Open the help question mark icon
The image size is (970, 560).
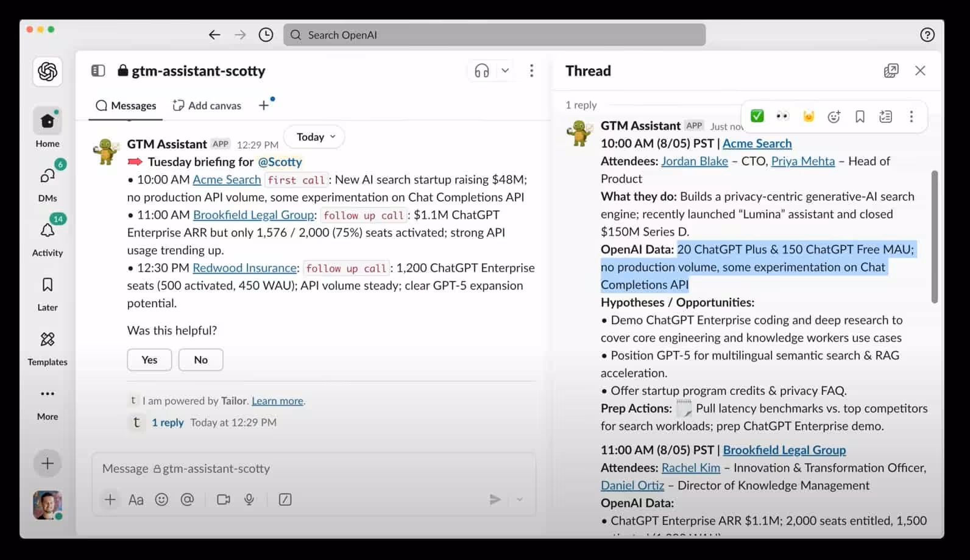[927, 35]
